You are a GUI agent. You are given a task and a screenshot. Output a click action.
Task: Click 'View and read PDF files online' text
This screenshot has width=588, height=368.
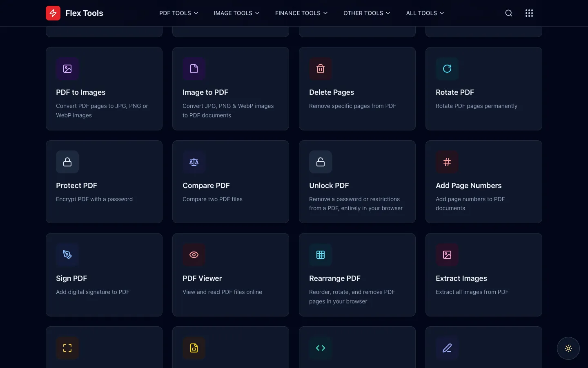tap(222, 292)
